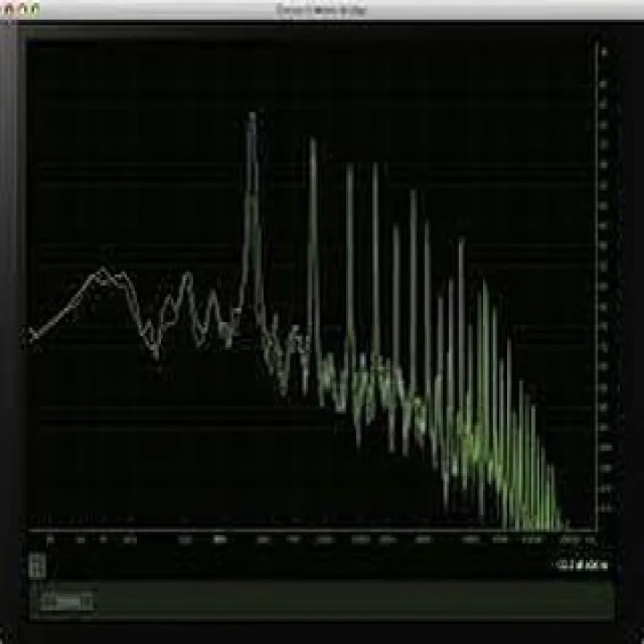This screenshot has height=644, width=644.
Task: Zoom the window using the green button
Action: point(35,8)
